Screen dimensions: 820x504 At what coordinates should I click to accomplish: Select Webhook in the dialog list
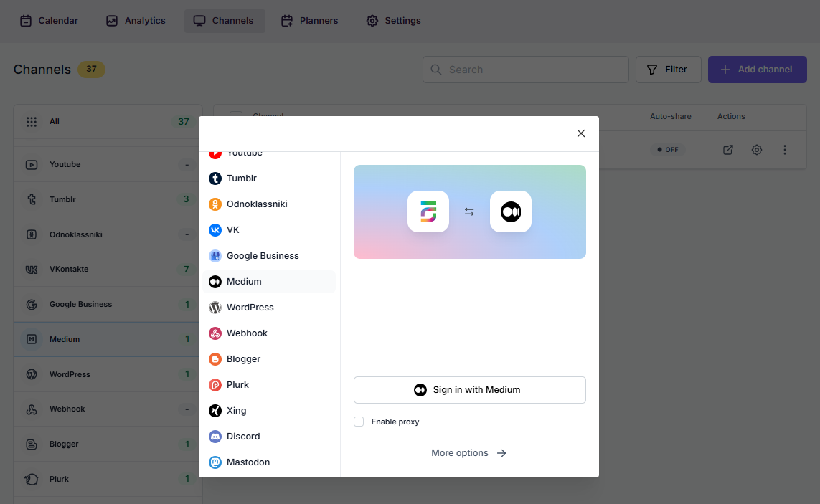[269, 333]
